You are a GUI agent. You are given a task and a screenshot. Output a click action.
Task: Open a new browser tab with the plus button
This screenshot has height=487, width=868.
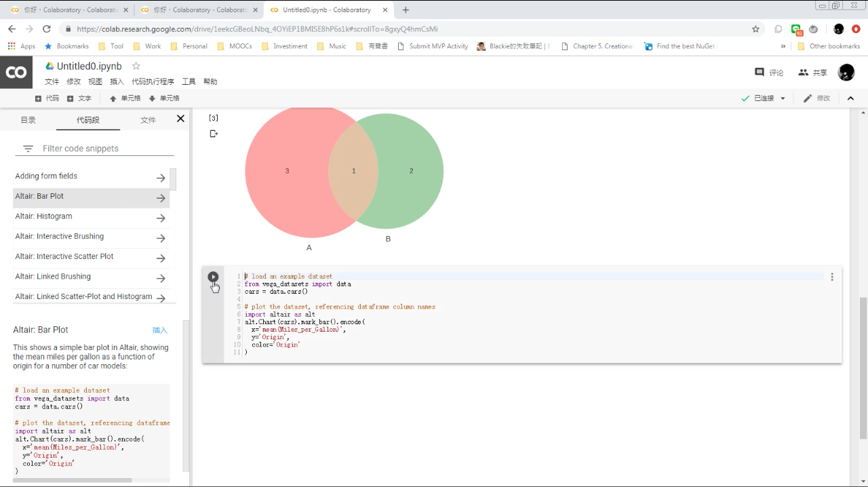tap(406, 10)
